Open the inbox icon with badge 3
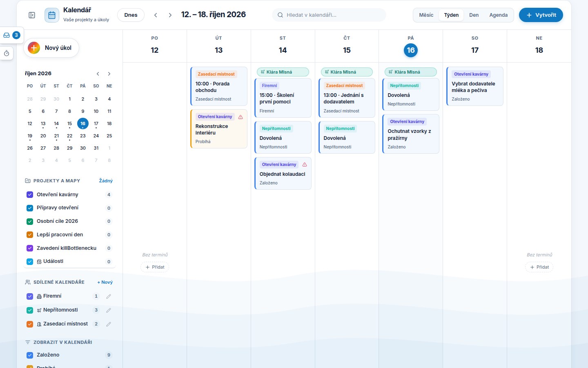The image size is (588, 368). (7, 35)
